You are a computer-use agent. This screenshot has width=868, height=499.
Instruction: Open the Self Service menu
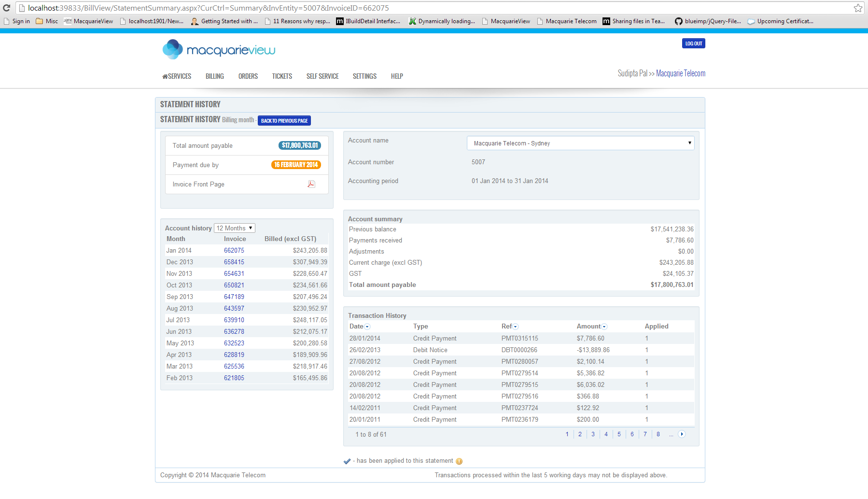(x=322, y=76)
